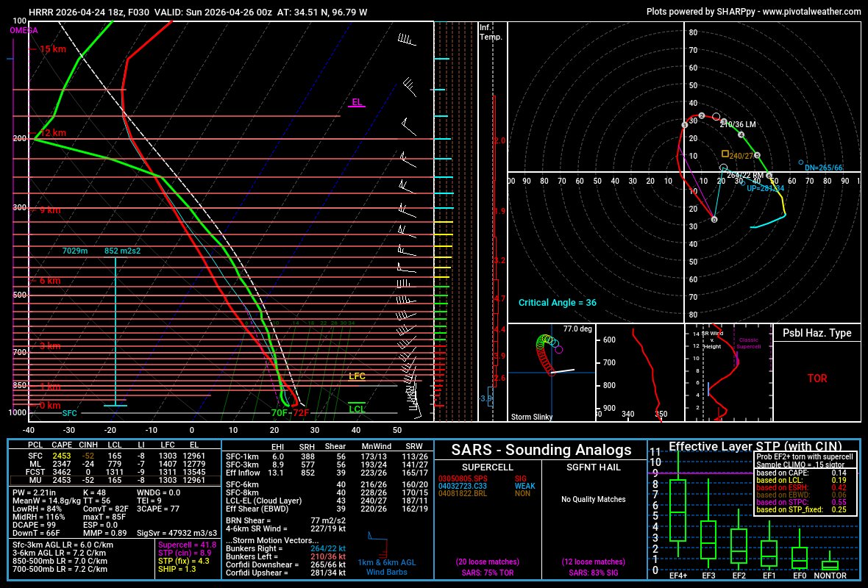
Task: Select the based on STP_fixed: probability line
Action: point(802,509)
